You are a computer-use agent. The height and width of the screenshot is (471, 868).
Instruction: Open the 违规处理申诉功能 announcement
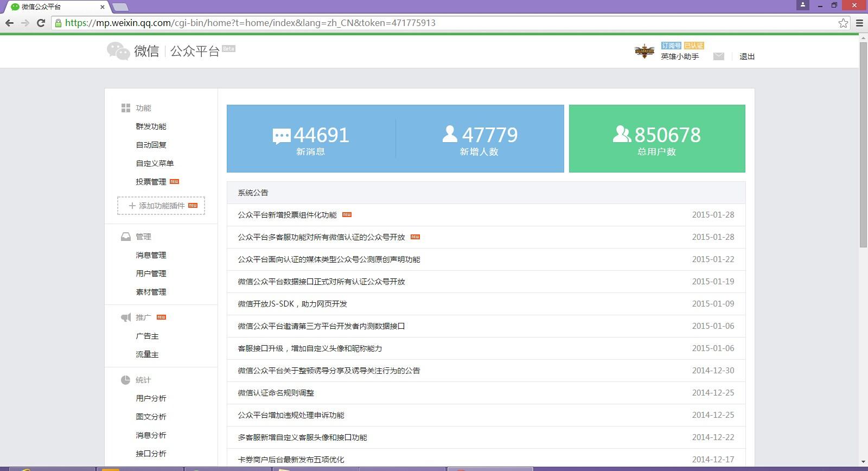[291, 415]
